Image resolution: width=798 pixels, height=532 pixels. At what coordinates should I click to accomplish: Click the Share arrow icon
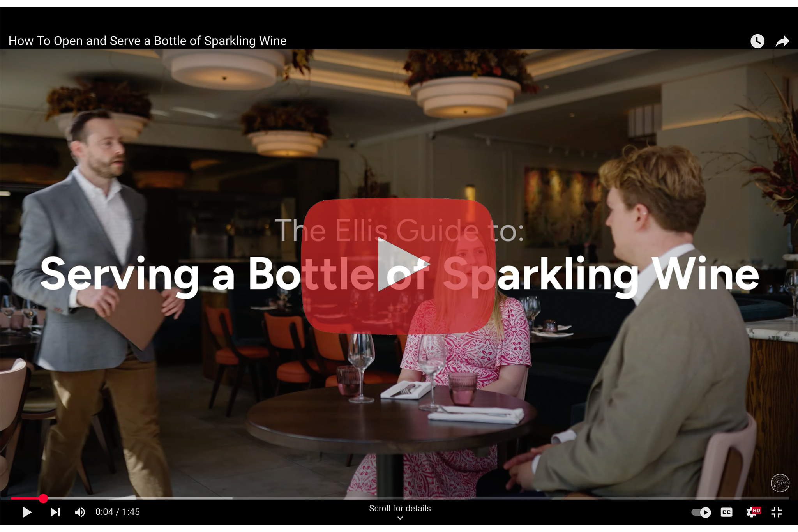tap(782, 41)
